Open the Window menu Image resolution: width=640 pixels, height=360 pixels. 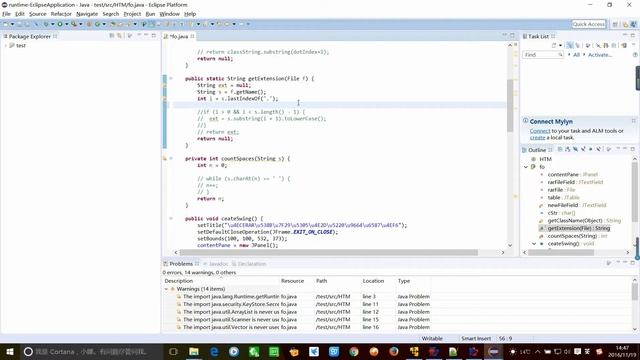(x=169, y=14)
